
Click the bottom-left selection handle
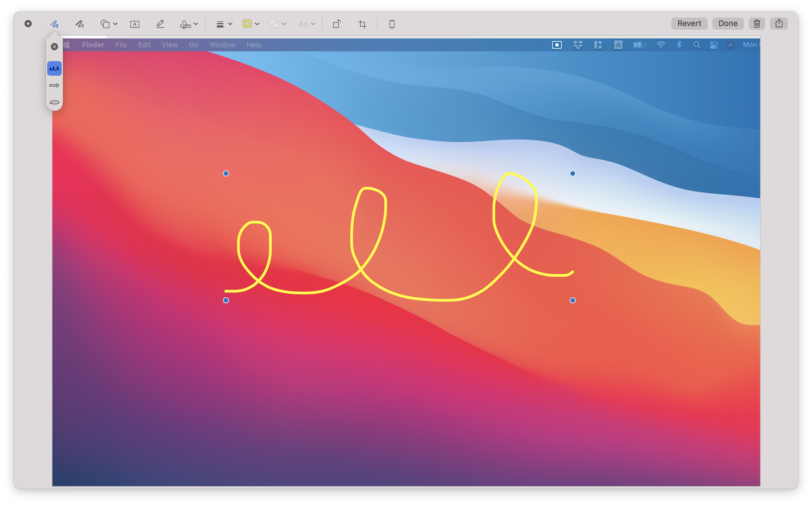point(226,300)
